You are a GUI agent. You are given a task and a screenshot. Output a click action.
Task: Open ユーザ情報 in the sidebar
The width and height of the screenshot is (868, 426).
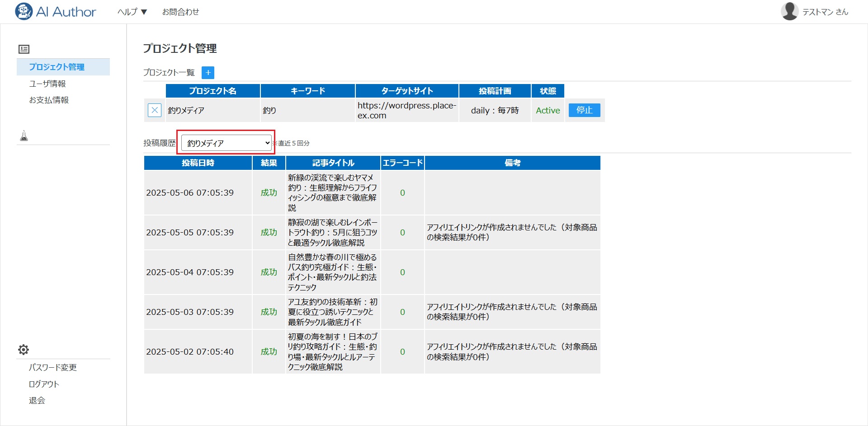47,84
